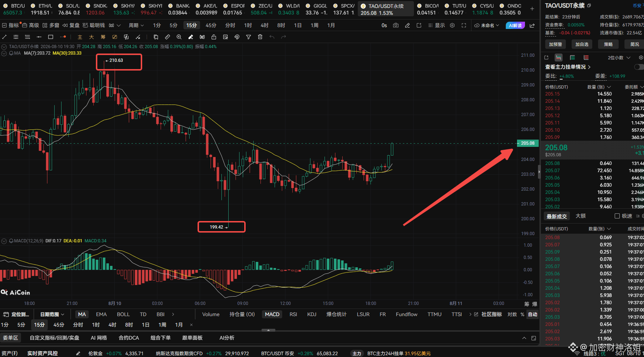This screenshot has height=357, width=644.
Task: Open chart settings hexagon icon
Action: 452,25
